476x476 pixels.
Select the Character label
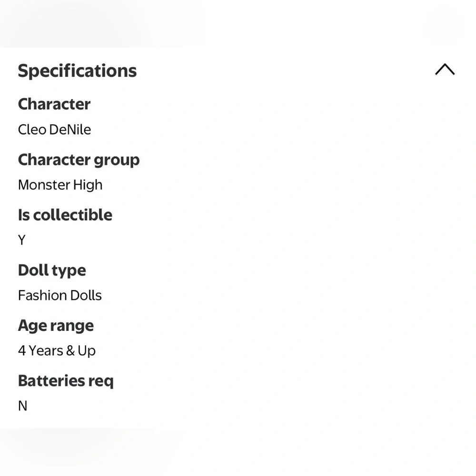pos(54,104)
